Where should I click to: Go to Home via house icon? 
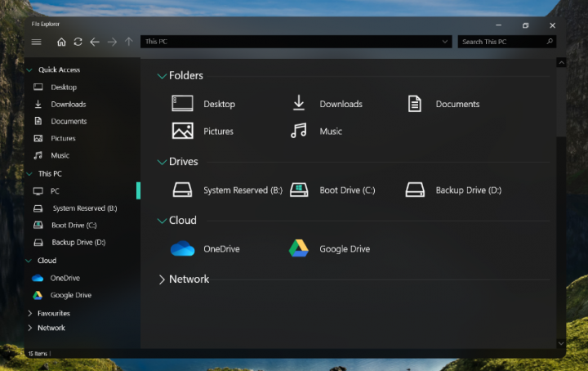tap(61, 42)
